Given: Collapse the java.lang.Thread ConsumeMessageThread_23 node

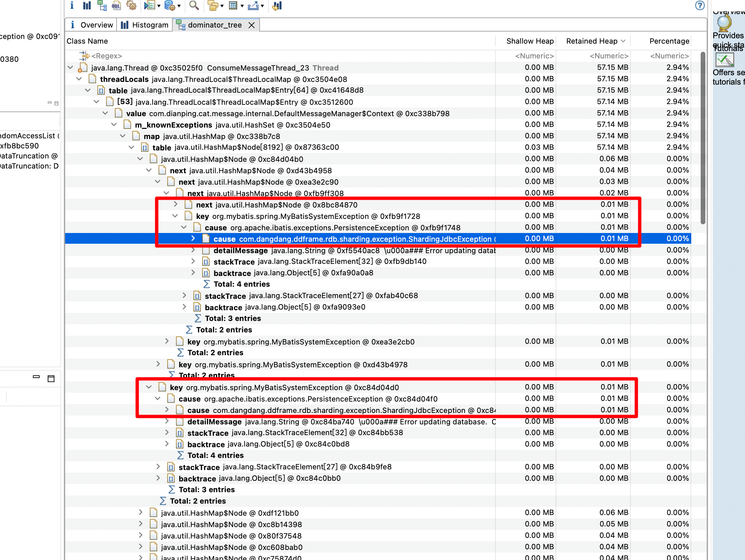Looking at the screenshot, I should (71, 68).
